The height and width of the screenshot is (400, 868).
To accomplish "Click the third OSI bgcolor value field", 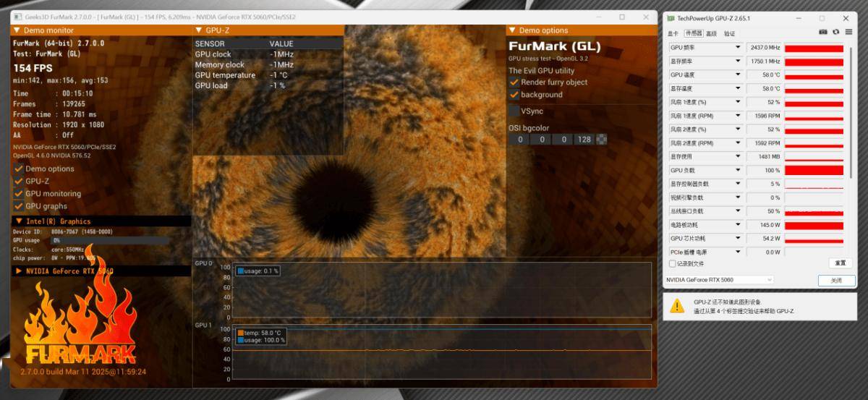I will click(x=563, y=139).
